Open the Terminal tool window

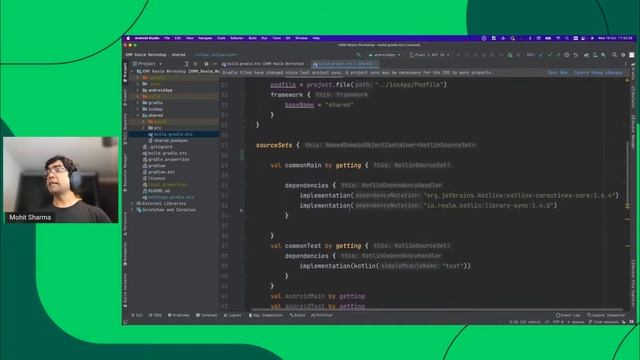(x=207, y=315)
